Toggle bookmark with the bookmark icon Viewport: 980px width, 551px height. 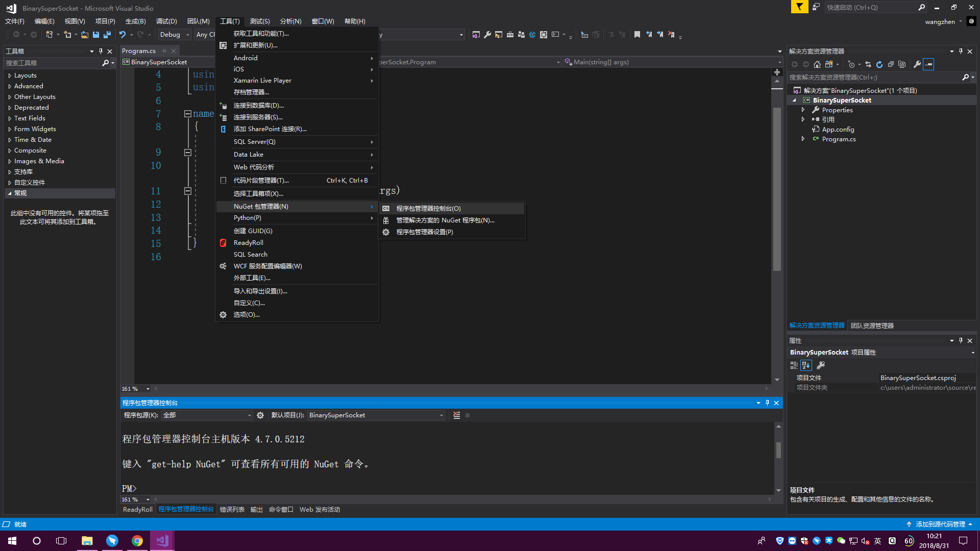[637, 35]
